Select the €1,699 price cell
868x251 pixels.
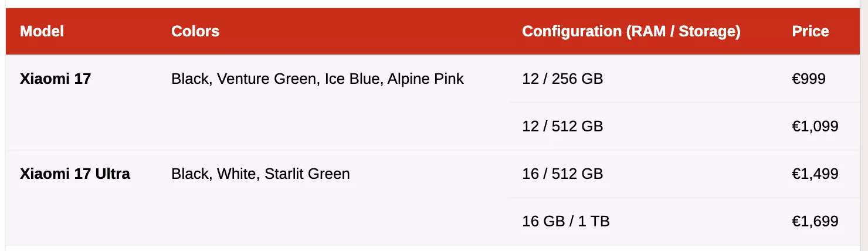pos(815,222)
